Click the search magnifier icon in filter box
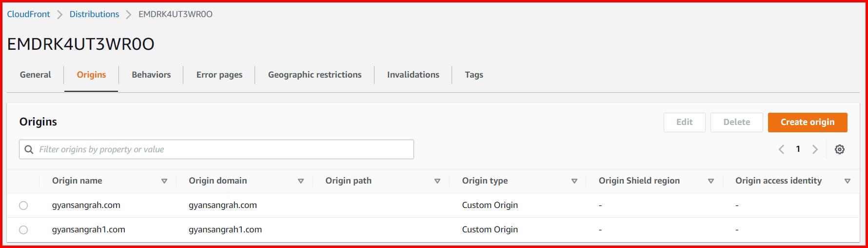 (29, 149)
